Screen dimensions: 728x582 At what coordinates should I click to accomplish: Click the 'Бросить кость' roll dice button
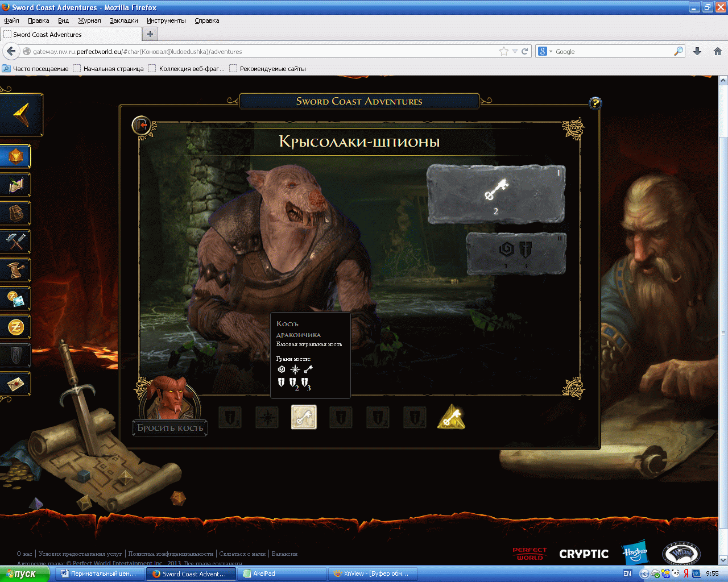point(170,428)
